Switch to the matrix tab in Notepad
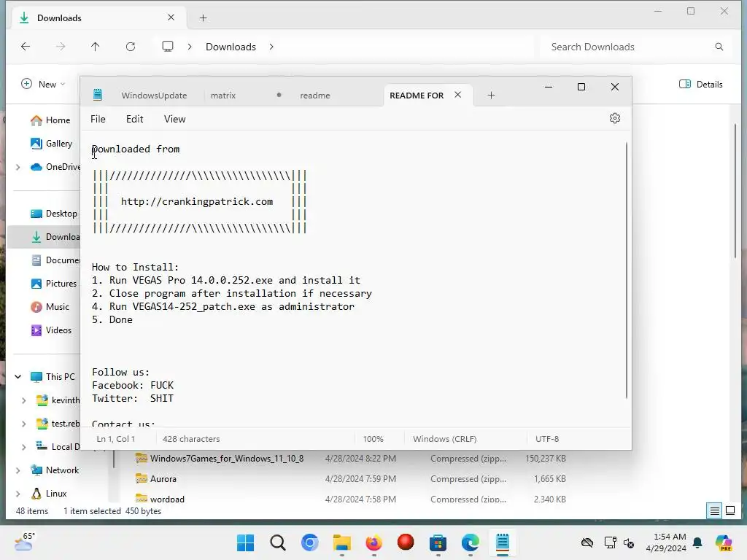This screenshot has width=747, height=560. 223,96
